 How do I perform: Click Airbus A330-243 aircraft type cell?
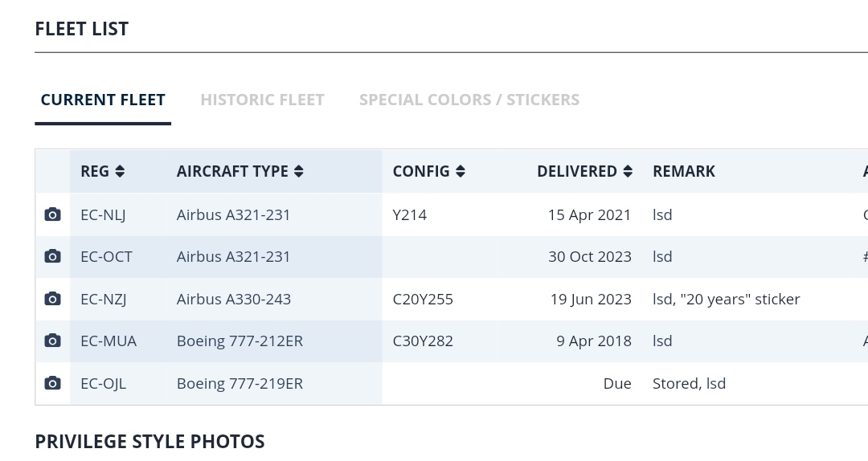(x=233, y=299)
